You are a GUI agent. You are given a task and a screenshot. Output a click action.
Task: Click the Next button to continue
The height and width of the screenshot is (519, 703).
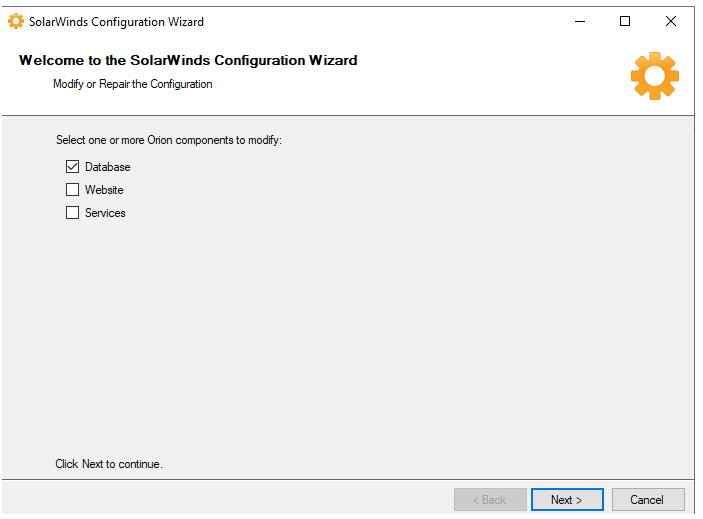pyautogui.click(x=567, y=499)
